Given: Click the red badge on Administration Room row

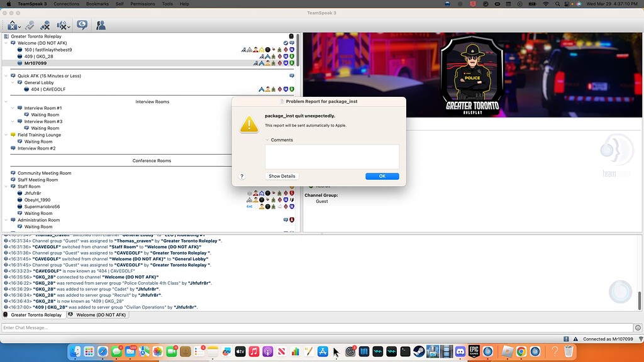Looking at the screenshot, I should point(292,220).
